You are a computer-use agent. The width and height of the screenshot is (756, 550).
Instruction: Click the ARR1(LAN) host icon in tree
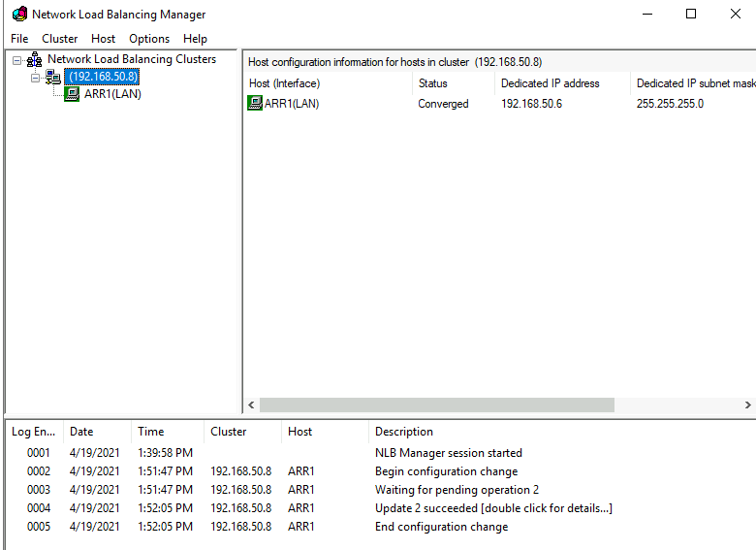tap(72, 94)
